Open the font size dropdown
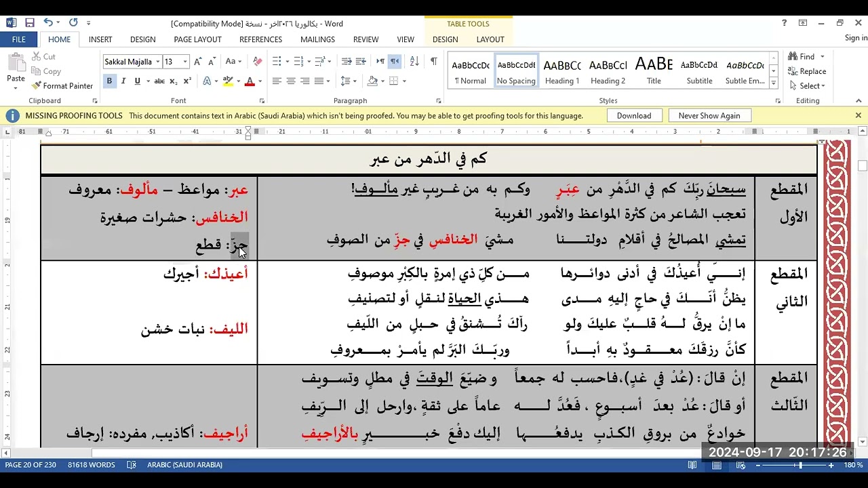This screenshot has width=868, height=488. pyautogui.click(x=185, y=62)
